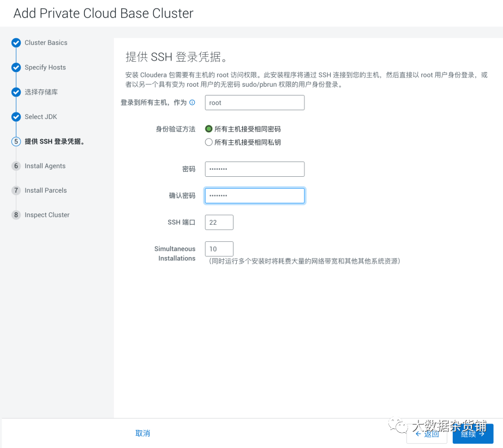Open the Select JDK wizard step
503x448 pixels.
point(41,117)
